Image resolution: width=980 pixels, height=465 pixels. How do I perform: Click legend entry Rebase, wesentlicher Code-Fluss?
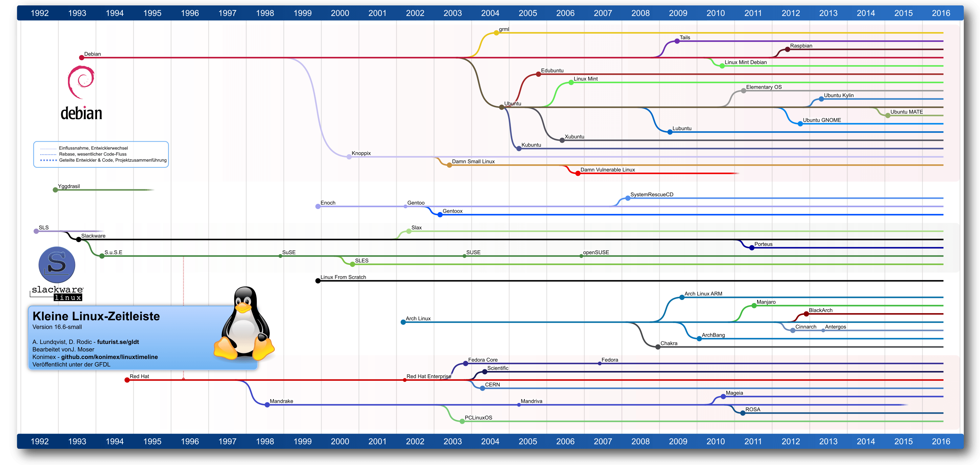tap(92, 154)
